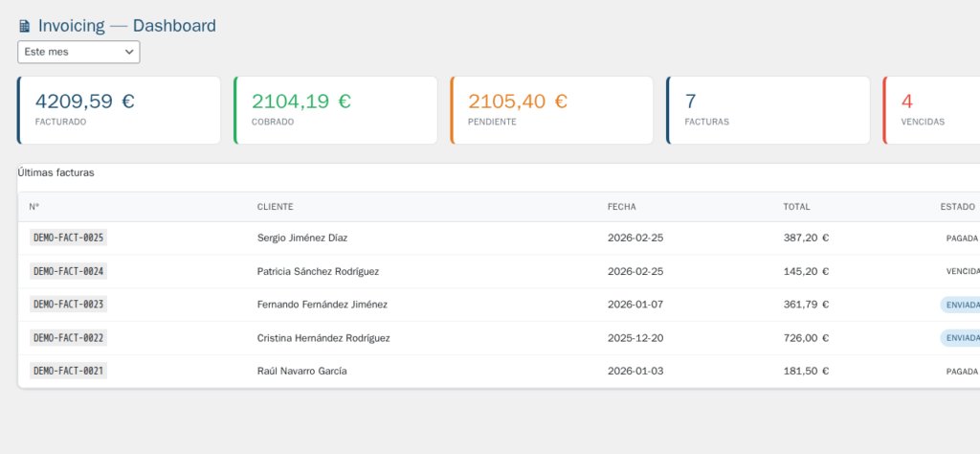This screenshot has width=980, height=454.
Task: Click the date 2026-01-07
Action: (635, 305)
